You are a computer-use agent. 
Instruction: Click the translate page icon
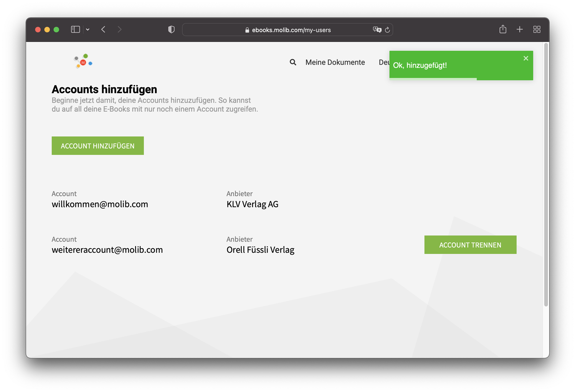tap(377, 30)
